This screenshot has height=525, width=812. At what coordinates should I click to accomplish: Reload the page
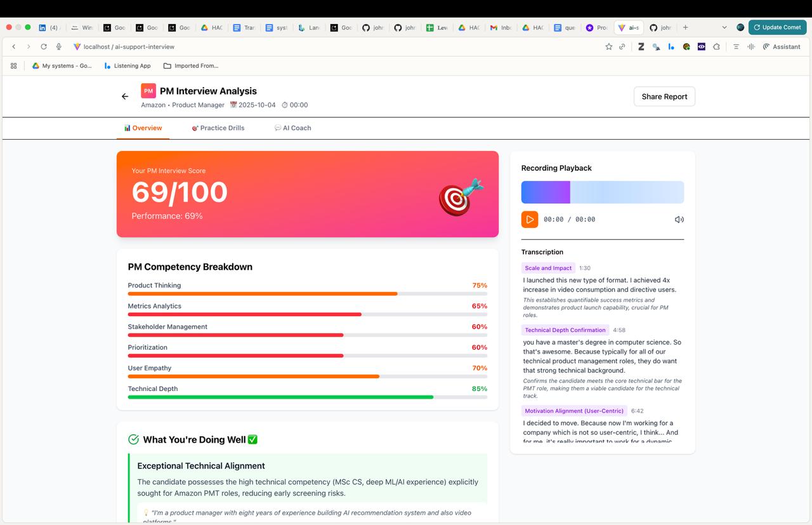click(x=44, y=46)
